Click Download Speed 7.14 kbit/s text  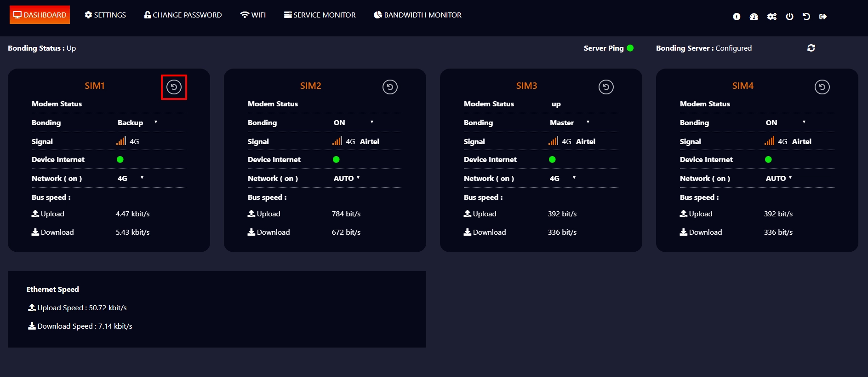(85, 326)
